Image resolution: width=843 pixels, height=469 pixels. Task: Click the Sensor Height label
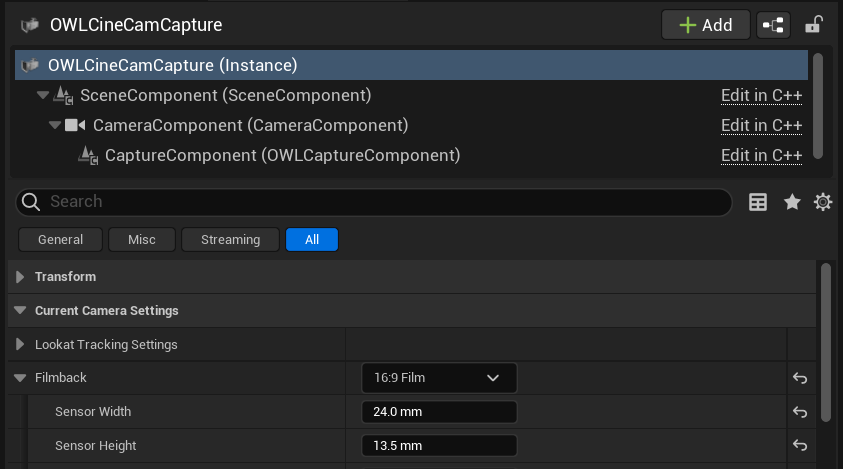[x=96, y=446]
